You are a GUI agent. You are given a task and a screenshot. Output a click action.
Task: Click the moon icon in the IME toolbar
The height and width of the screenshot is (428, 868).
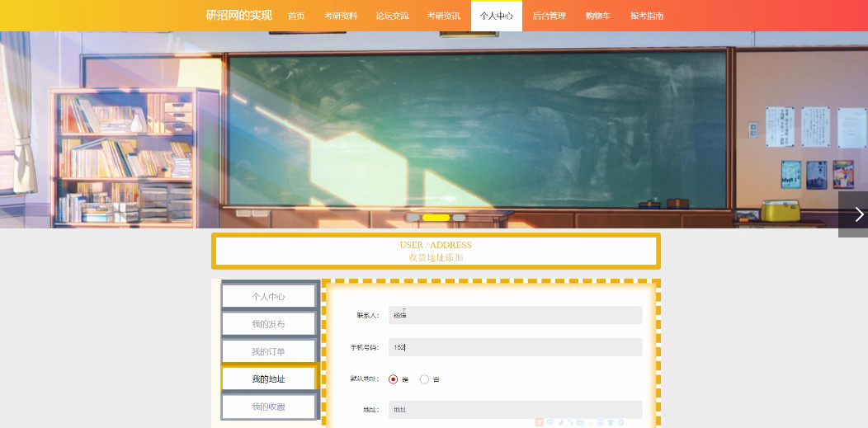[560, 422]
